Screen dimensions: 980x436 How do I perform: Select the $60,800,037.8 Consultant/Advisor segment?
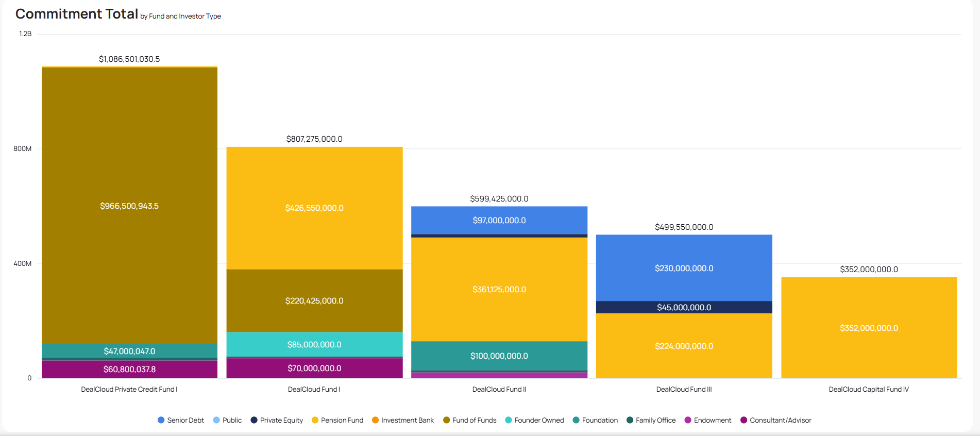click(x=129, y=369)
